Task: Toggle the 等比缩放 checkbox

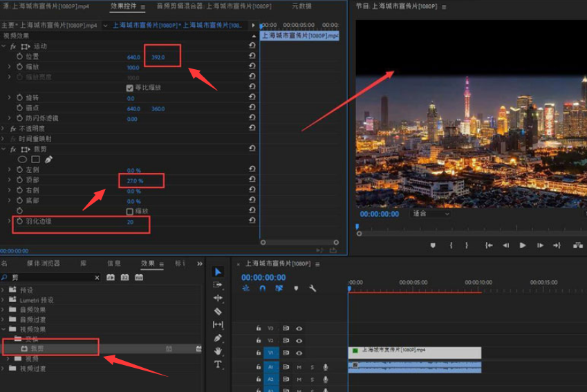Action: 130,88
